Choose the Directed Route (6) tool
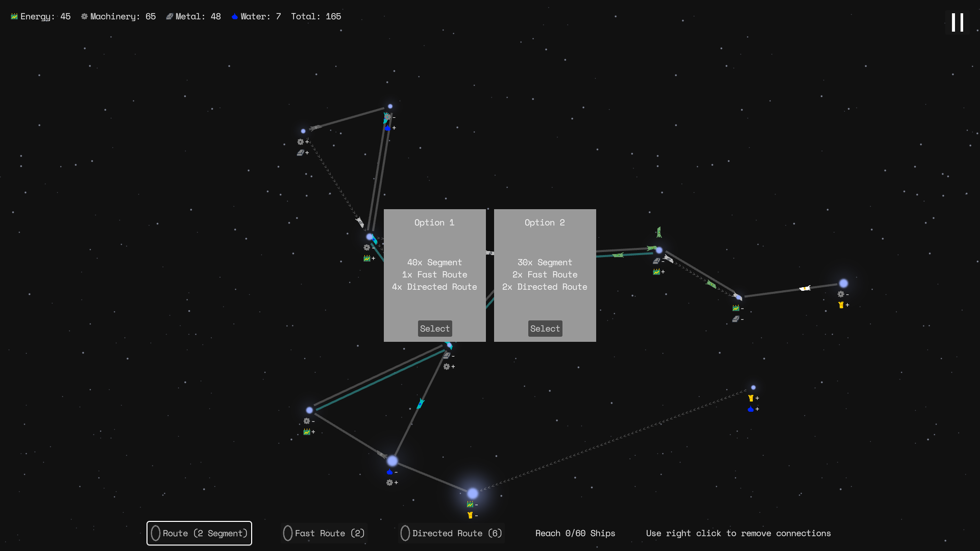 coord(451,533)
